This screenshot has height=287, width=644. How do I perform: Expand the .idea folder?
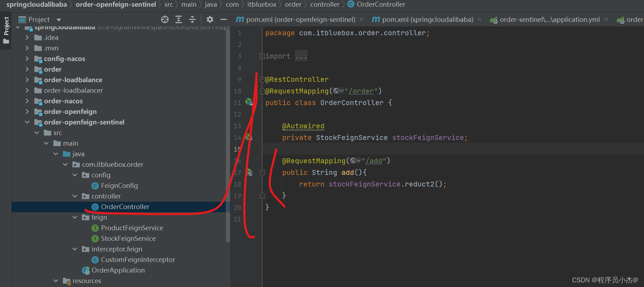(x=27, y=37)
